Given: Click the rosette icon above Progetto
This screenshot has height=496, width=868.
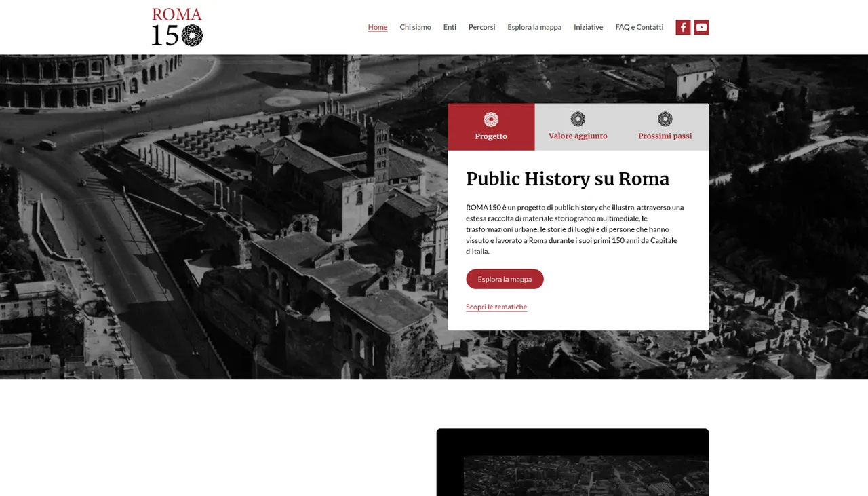Looking at the screenshot, I should pos(491,119).
